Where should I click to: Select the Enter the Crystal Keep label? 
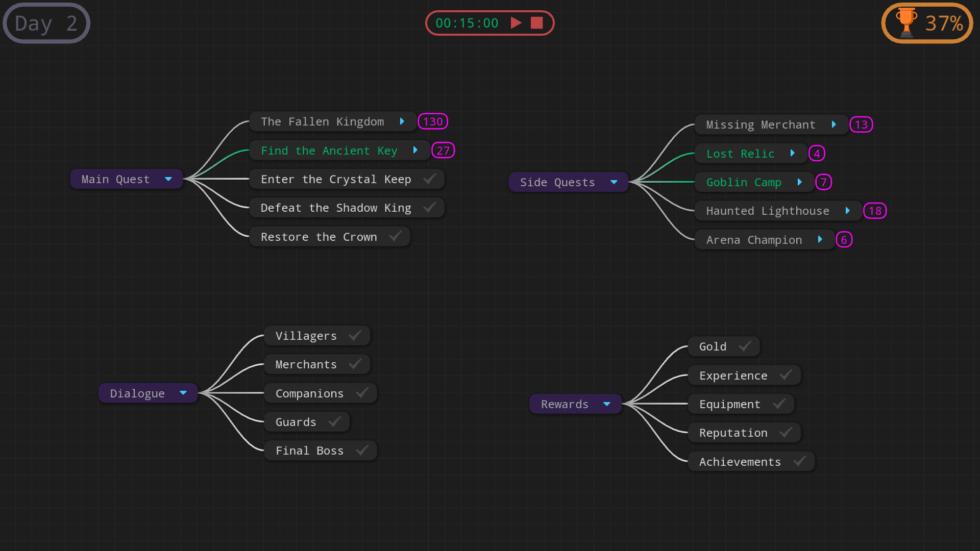[336, 179]
